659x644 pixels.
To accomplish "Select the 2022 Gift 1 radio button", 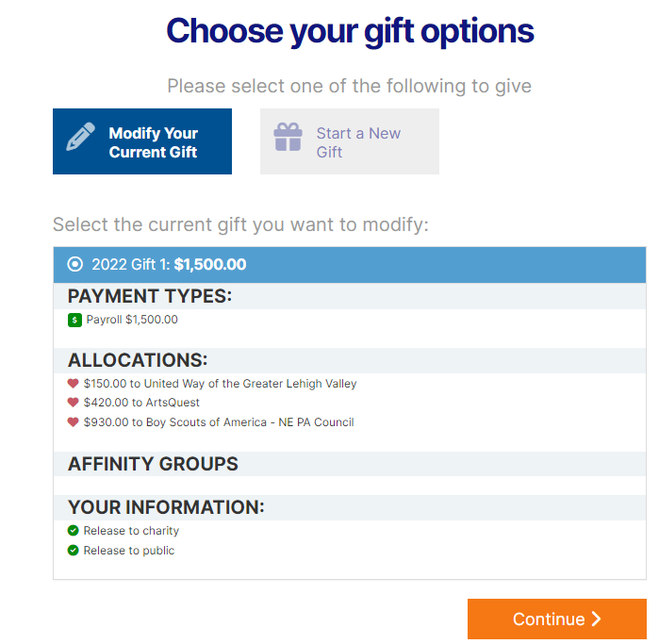I will pyautogui.click(x=75, y=264).
